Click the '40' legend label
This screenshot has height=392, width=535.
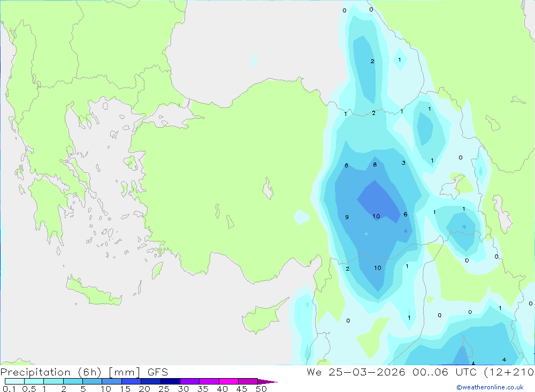click(223, 389)
